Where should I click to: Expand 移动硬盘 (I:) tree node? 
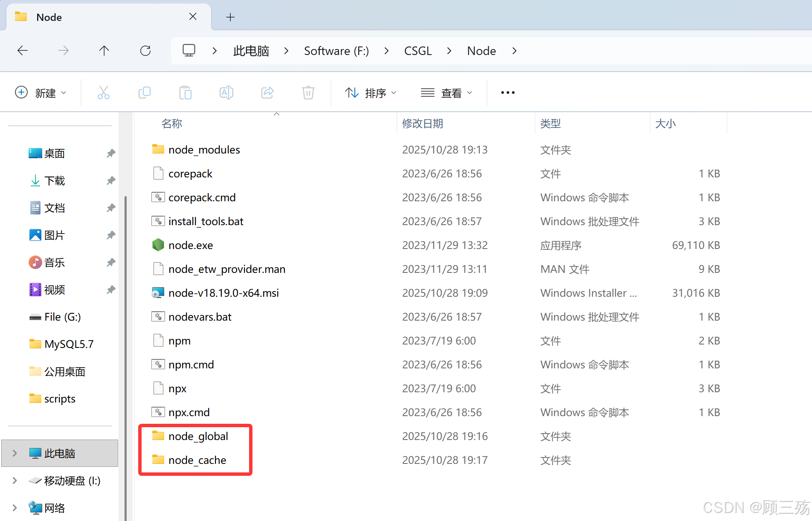[x=15, y=480]
